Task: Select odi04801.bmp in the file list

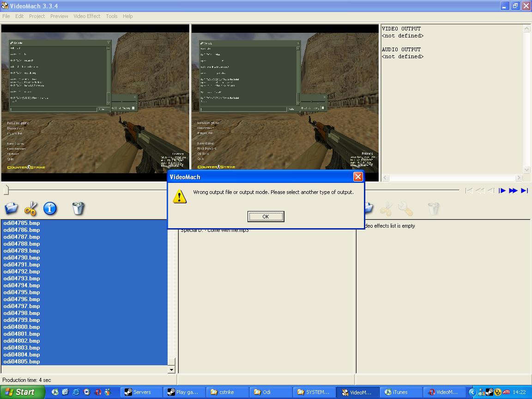Action: pyautogui.click(x=84, y=334)
